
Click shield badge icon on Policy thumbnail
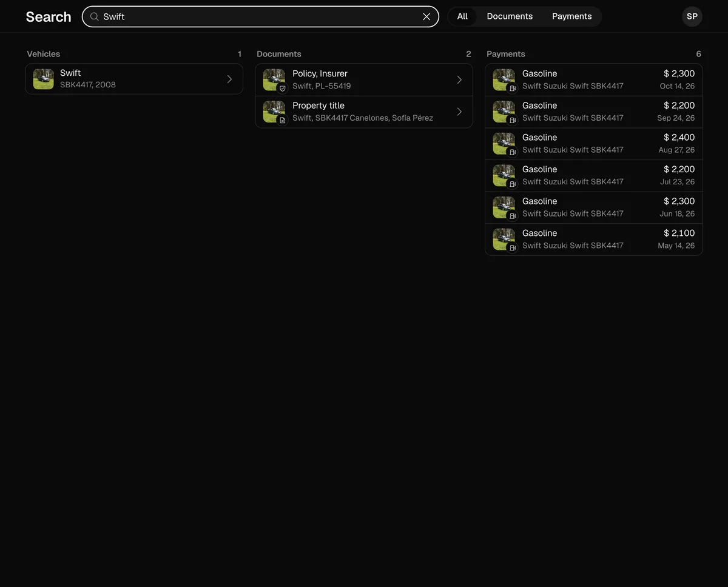pos(282,89)
